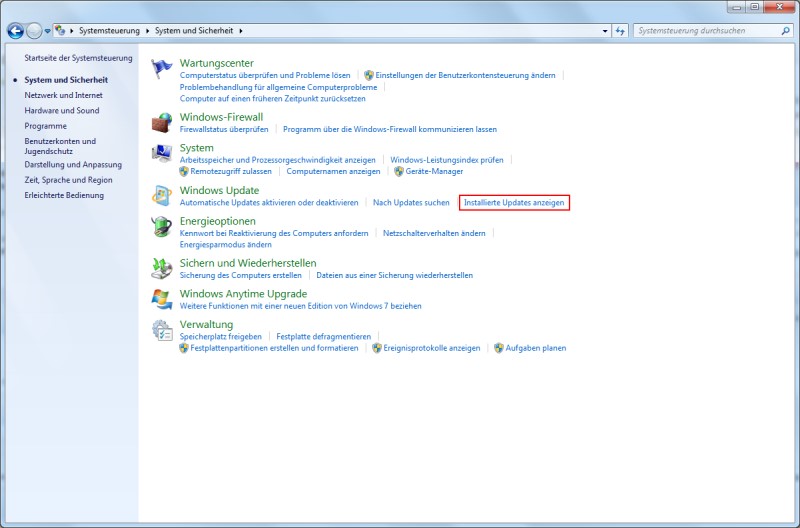Screen dimensions: 800x528
Task: Click System und Sicherheit in sidebar
Action: click(66, 80)
